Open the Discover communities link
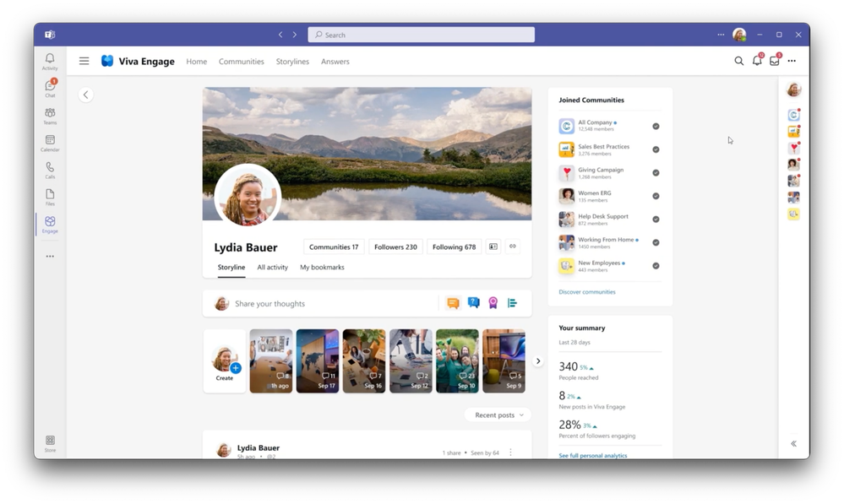 pos(586,292)
